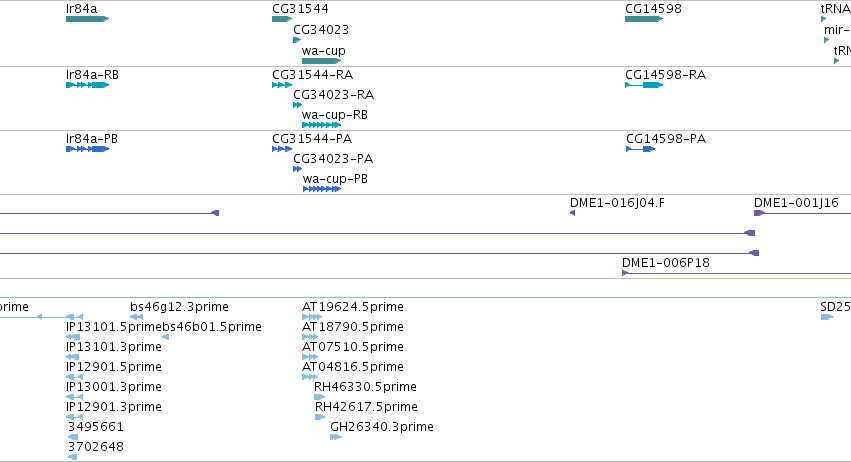The width and height of the screenshot is (851, 462).
Task: Select the Ir84a-RB transcript glyph
Action: (87, 85)
